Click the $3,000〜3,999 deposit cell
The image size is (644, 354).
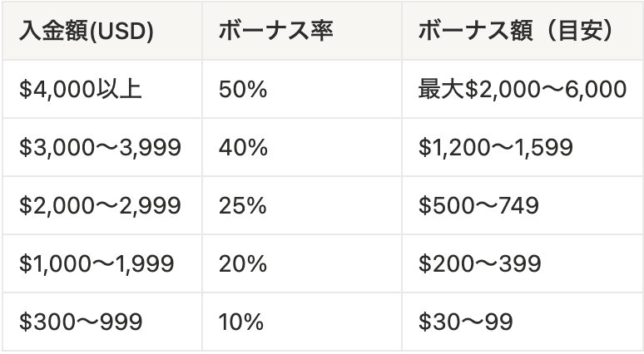pos(101,147)
